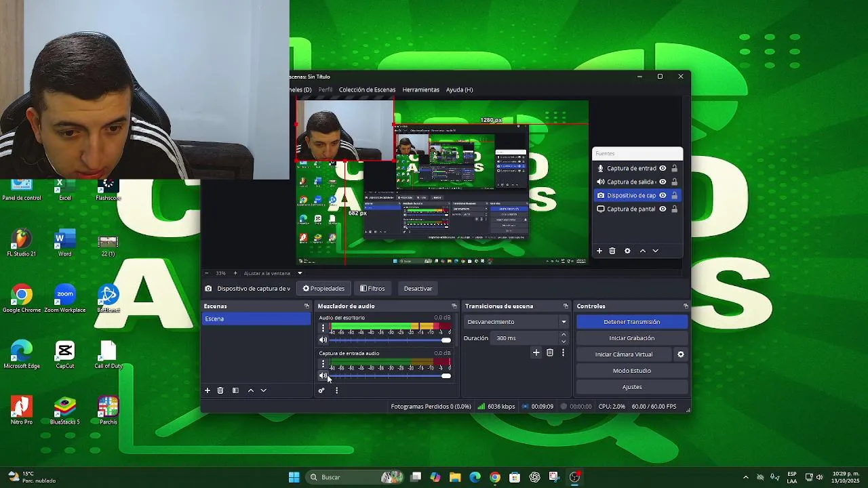Hide Captura de entrada source eye
This screenshot has height=488, width=868.
[x=663, y=168]
